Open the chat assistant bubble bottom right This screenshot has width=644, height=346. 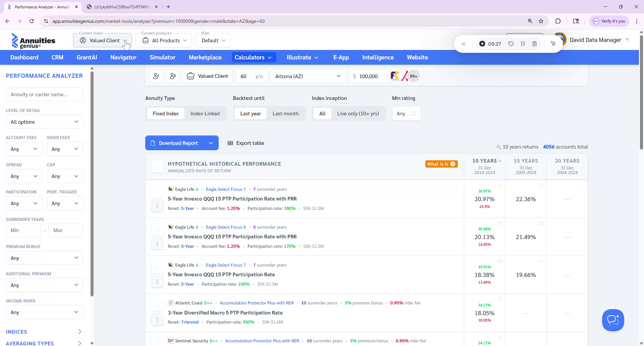click(x=613, y=320)
